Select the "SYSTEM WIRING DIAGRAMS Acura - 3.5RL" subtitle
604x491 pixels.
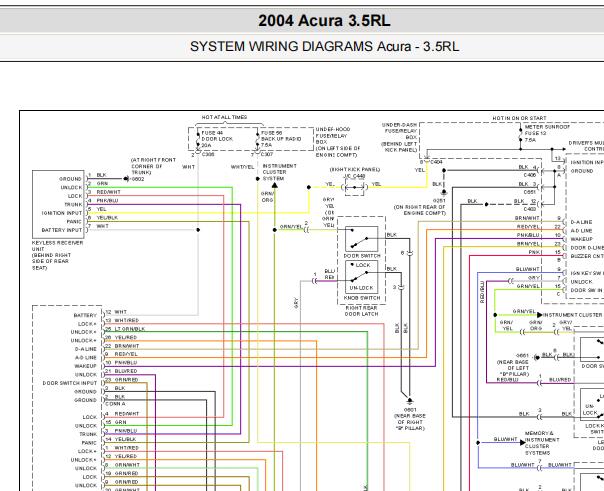[x=324, y=47]
